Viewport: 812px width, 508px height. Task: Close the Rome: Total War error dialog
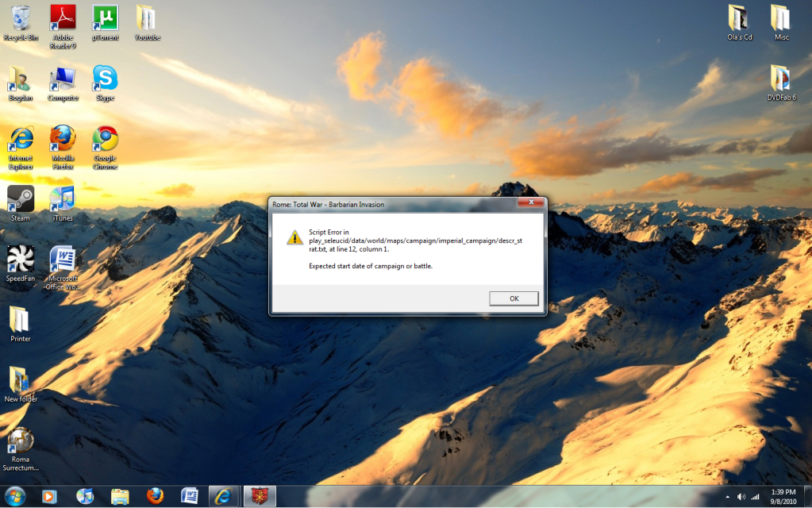click(529, 203)
